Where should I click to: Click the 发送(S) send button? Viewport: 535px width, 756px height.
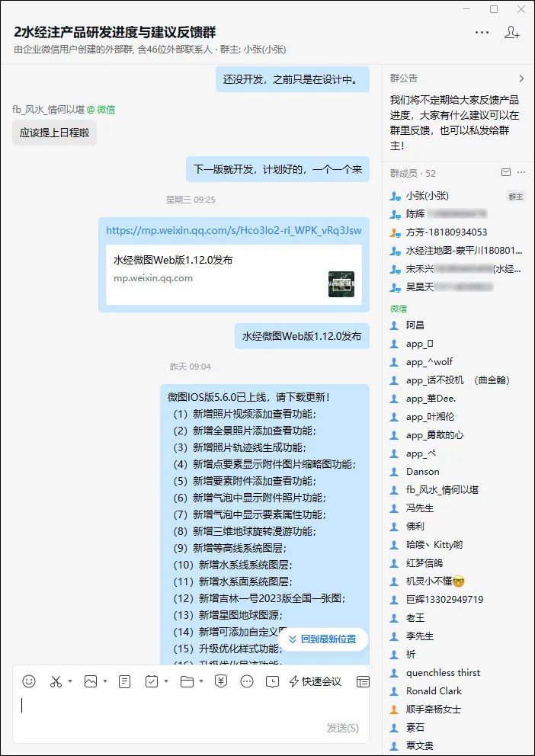343,728
